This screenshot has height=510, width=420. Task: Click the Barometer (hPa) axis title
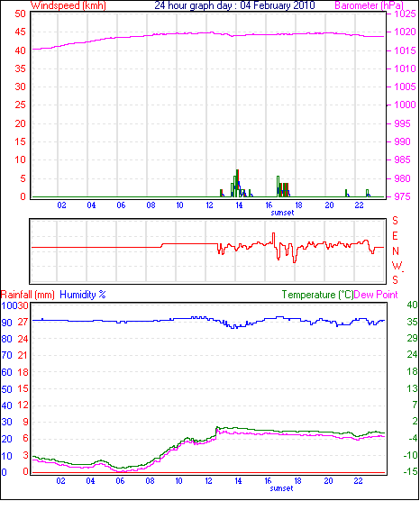(x=369, y=5)
